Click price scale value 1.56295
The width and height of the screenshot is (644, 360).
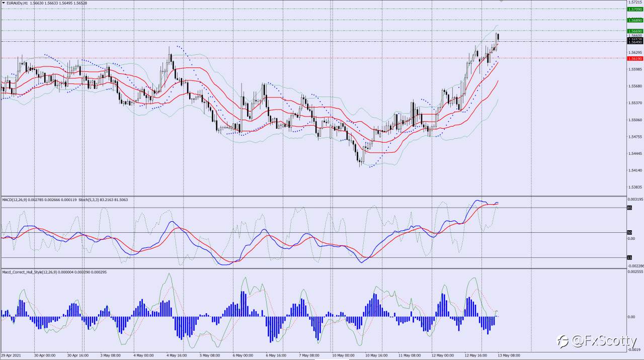(x=635, y=52)
